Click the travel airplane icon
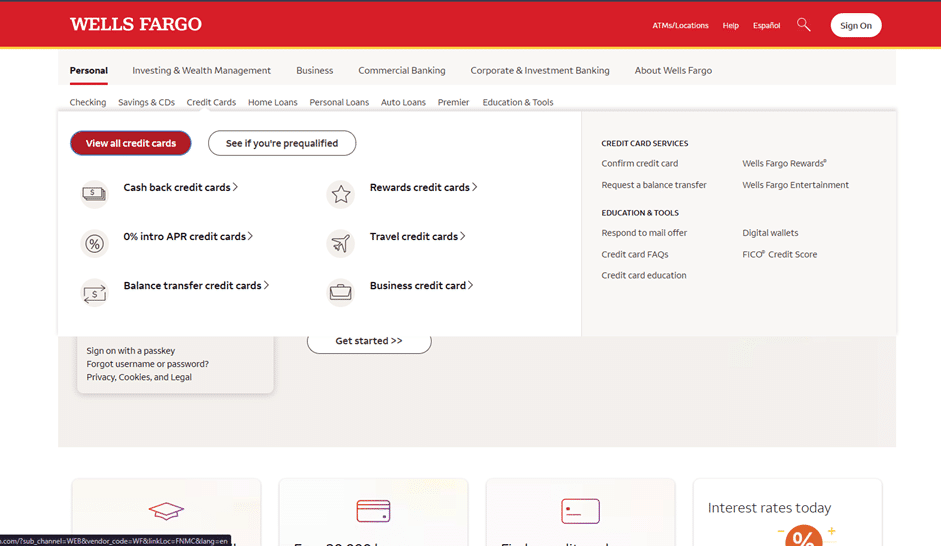Viewport: 941px width, 546px height. 340,244
